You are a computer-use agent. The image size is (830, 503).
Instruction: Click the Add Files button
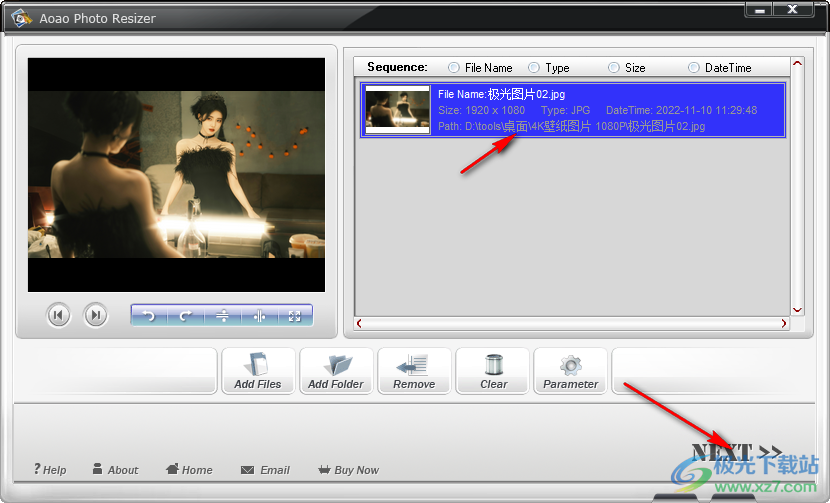click(258, 371)
